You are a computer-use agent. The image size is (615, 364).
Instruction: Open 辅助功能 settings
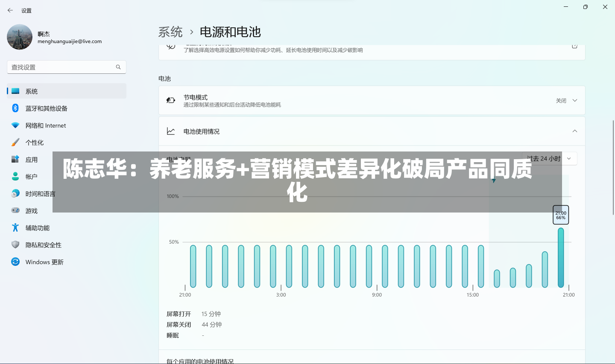[x=67, y=227]
